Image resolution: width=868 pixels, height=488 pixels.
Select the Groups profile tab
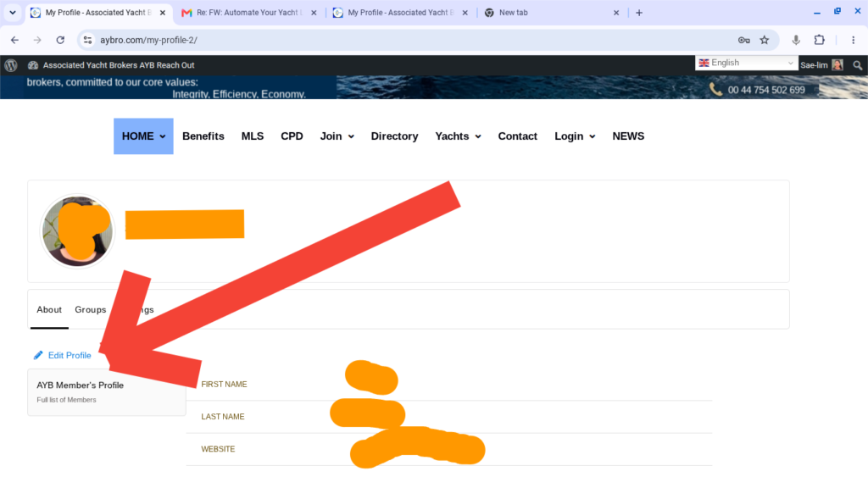90,310
